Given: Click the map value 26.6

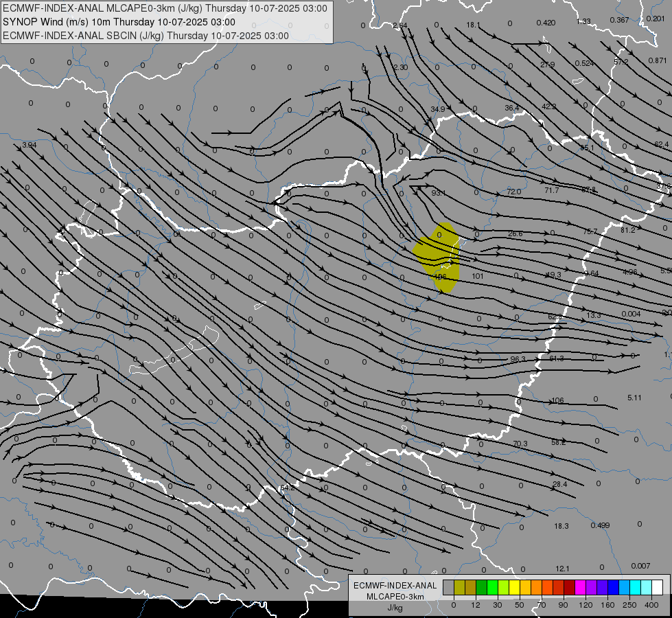Looking at the screenshot, I should (515, 233).
